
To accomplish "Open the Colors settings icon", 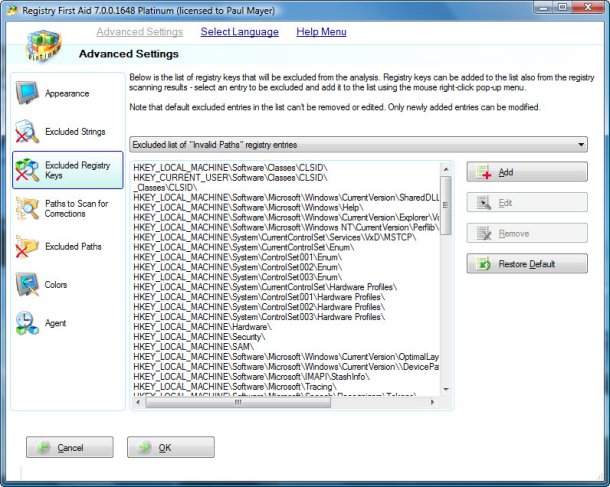I will 28,285.
